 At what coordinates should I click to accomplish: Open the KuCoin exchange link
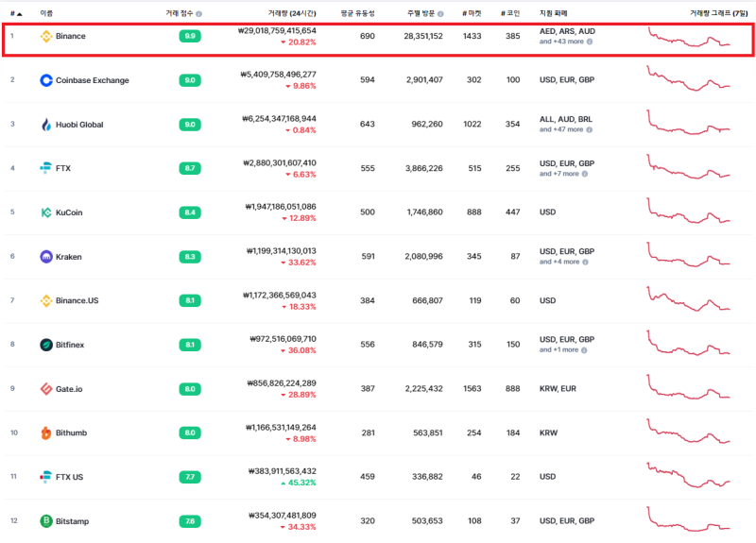click(x=69, y=212)
